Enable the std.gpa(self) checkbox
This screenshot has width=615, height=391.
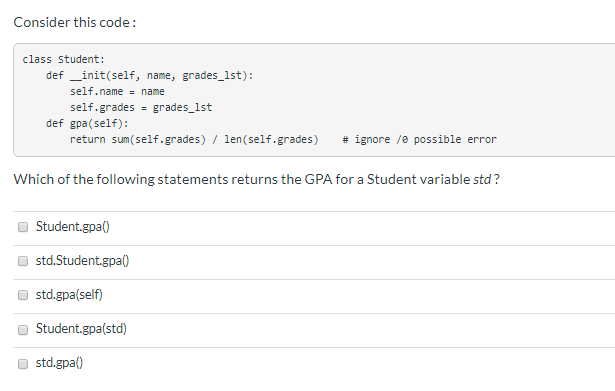coord(23,295)
